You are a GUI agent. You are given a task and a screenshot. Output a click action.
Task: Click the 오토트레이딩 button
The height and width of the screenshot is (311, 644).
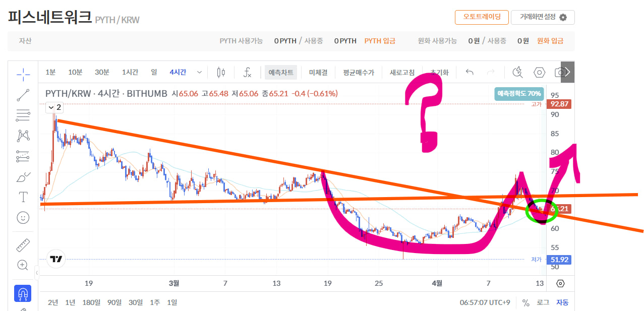[481, 17]
